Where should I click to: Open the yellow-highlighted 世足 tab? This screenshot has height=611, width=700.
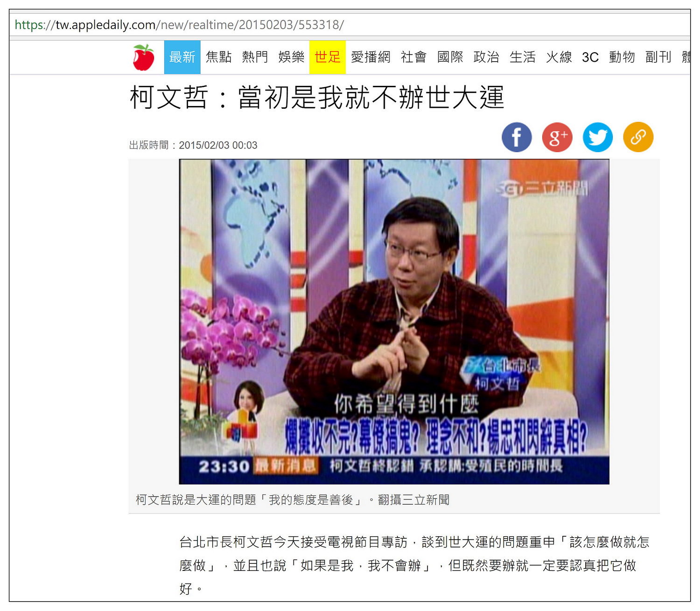point(328,57)
